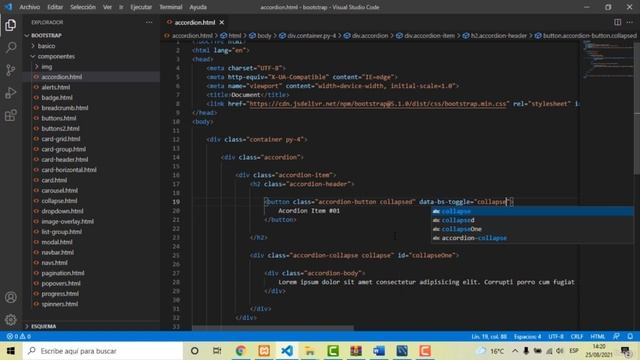Screen dimensions: 640x360
Task: Open the Search view in activity bar
Action: coord(11,47)
